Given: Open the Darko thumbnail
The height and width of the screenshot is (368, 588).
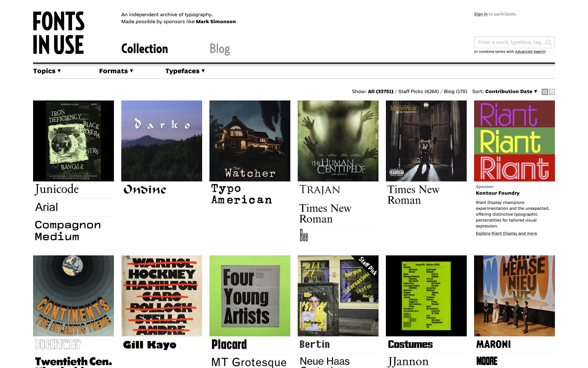Looking at the screenshot, I should 162,141.
